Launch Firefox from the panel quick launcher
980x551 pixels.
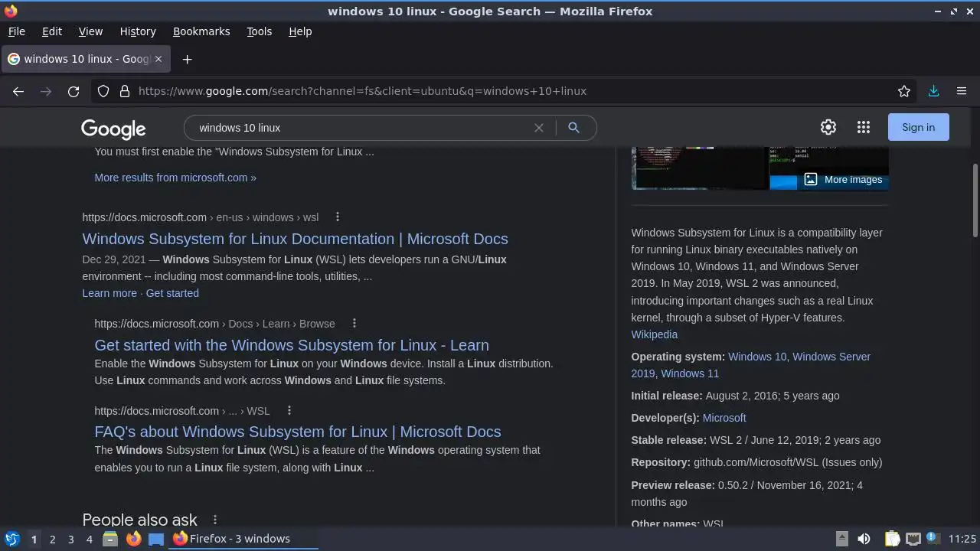(x=133, y=539)
